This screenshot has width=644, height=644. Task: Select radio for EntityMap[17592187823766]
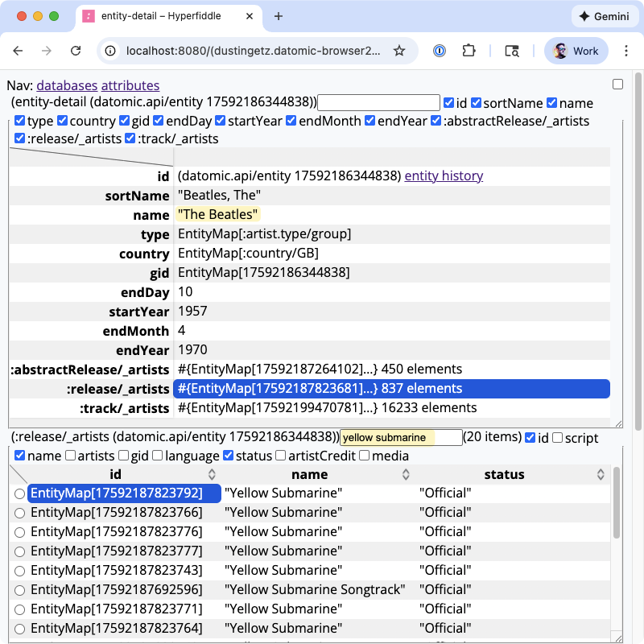point(19,513)
